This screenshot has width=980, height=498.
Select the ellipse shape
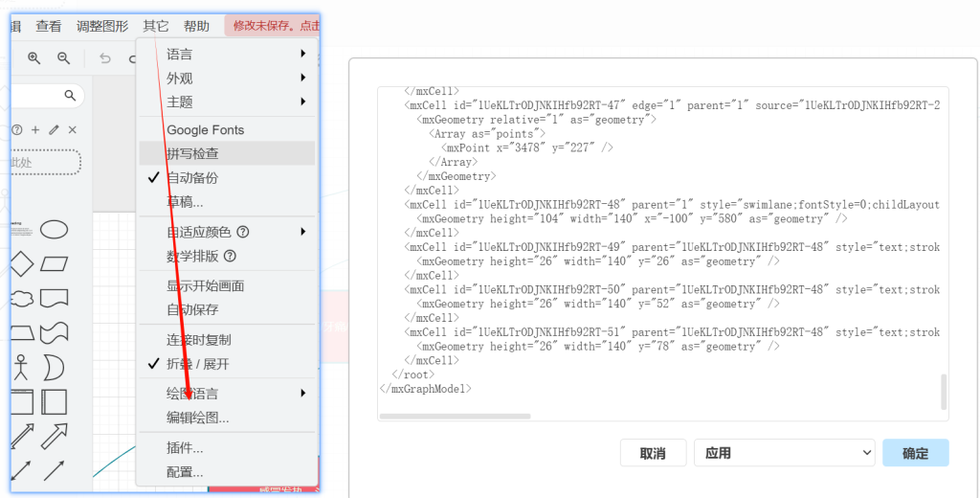(x=54, y=229)
